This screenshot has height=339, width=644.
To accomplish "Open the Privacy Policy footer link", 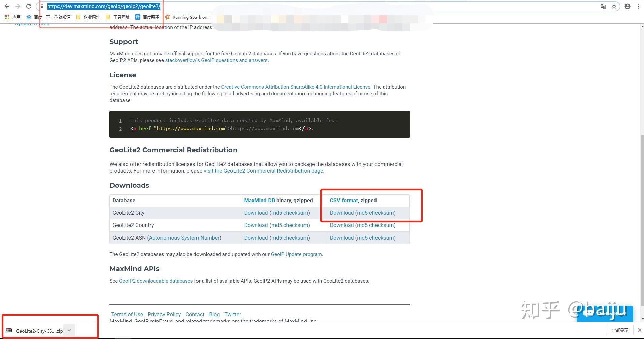I will click(164, 315).
